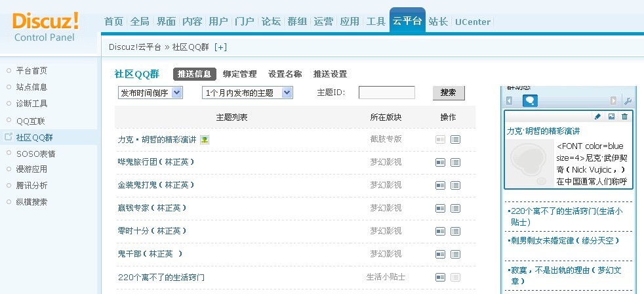
Task: Open the 内容 top menu
Action: pos(192,22)
